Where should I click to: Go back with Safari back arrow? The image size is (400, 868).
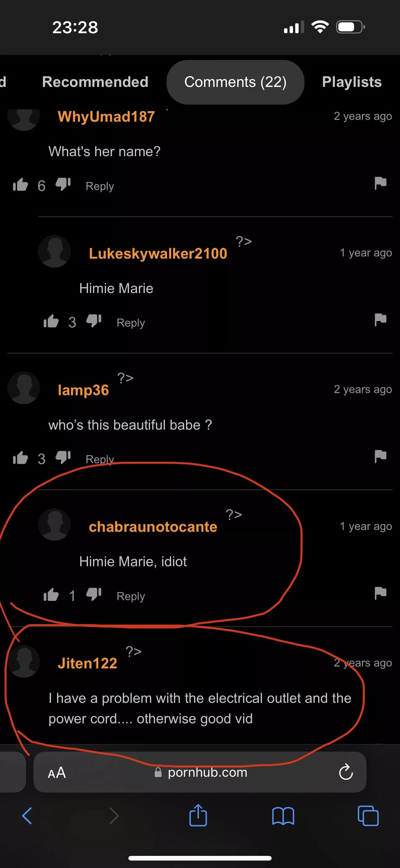[x=27, y=816]
